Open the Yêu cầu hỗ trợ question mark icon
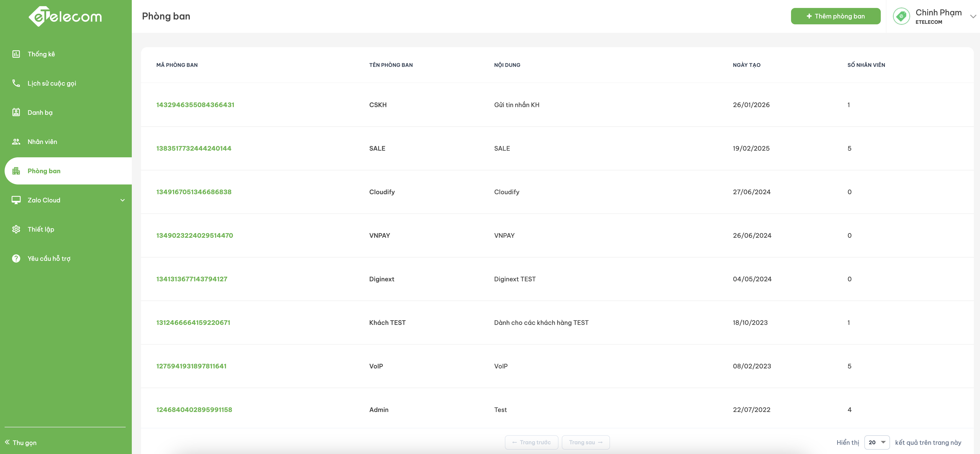 click(16, 259)
